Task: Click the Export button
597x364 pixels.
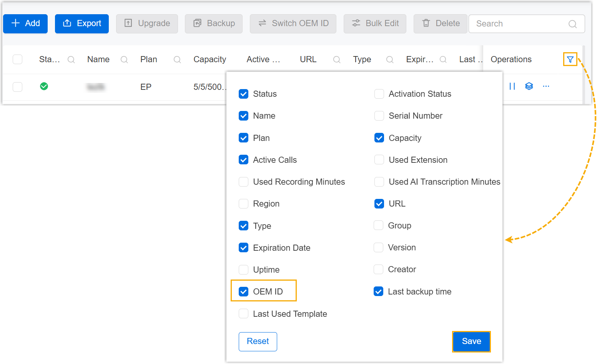Action: [82, 24]
